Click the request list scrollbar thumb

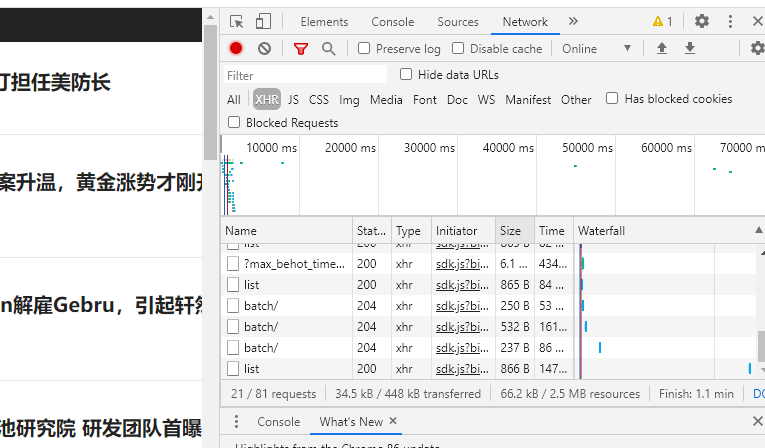pos(761,346)
